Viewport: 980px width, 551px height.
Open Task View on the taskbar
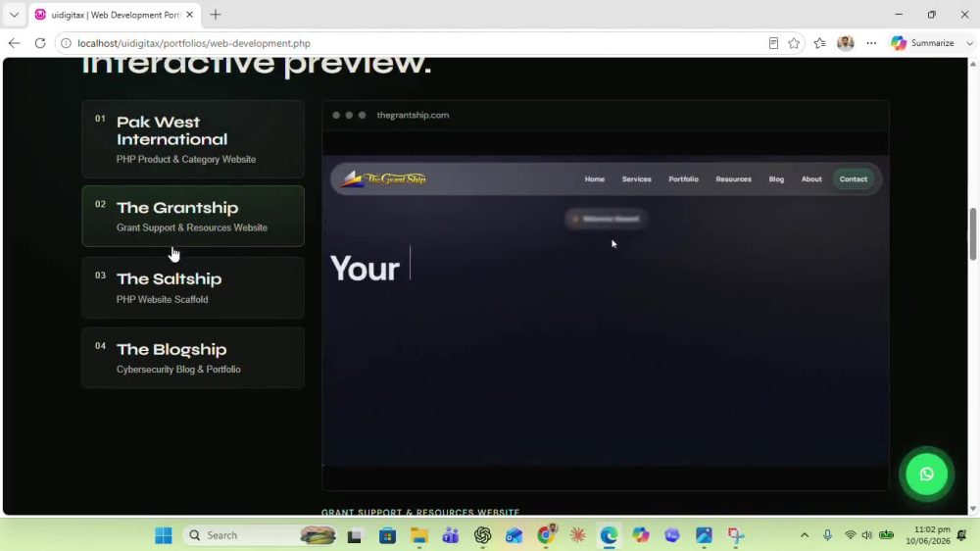coord(355,535)
